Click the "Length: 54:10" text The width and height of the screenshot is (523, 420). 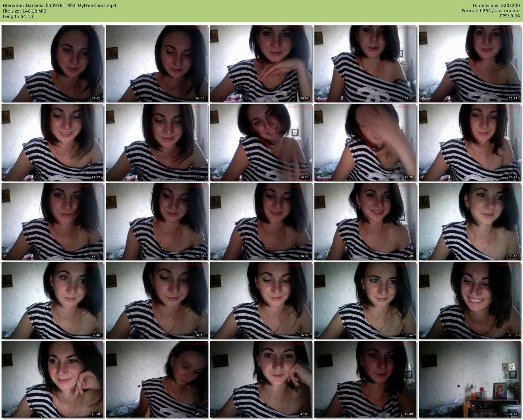pos(18,17)
